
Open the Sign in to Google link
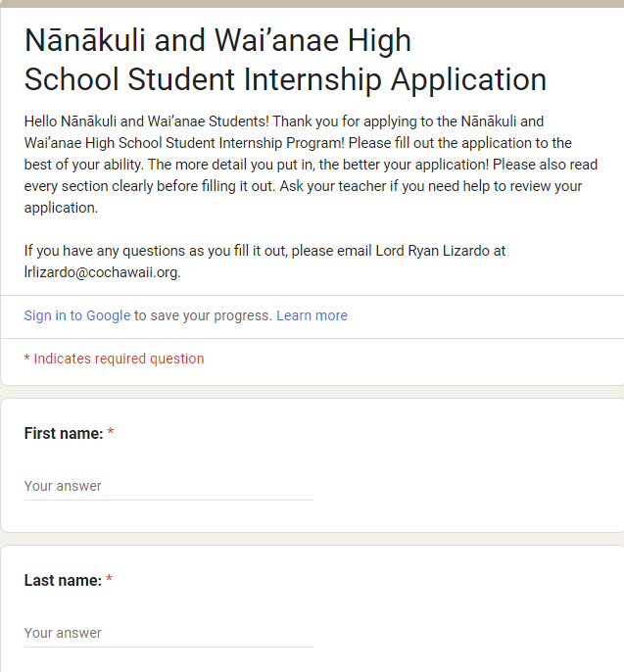point(77,315)
